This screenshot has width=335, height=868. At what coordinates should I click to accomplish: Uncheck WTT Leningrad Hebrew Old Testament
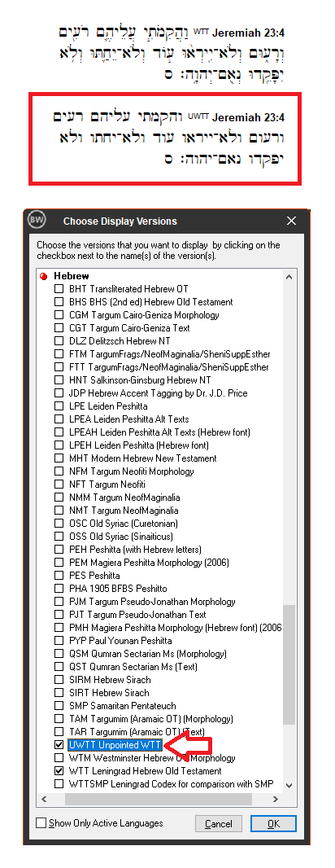pos(59,771)
